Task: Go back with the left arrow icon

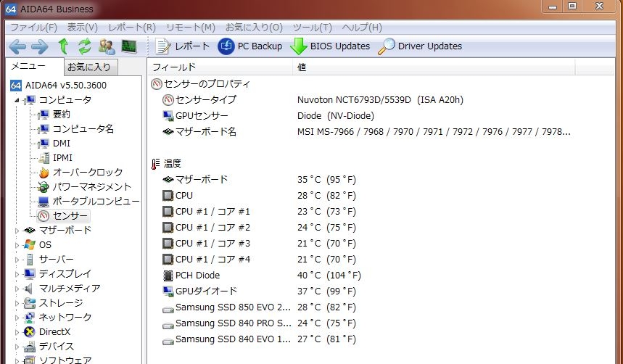Action: point(17,46)
